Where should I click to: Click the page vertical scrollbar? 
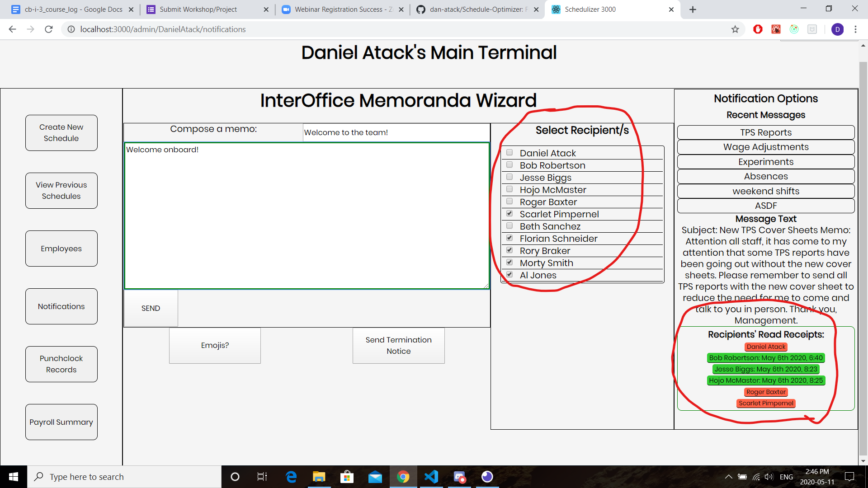tap(863, 258)
